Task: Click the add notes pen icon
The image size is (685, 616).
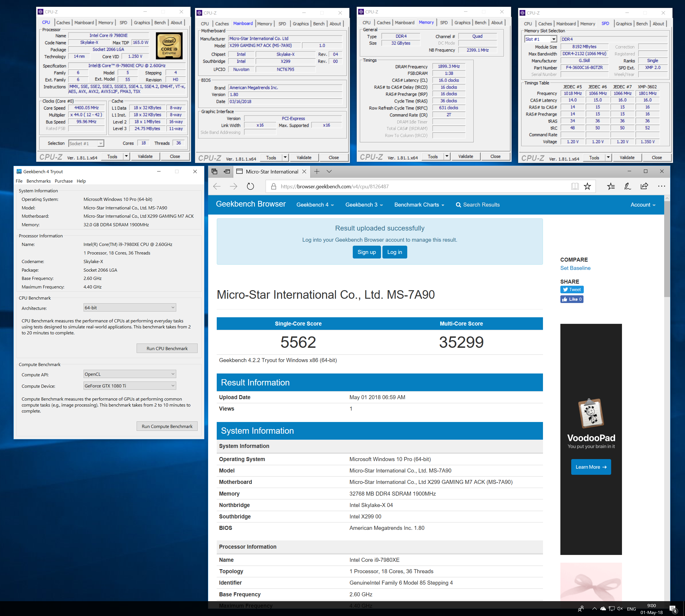Action: [x=627, y=187]
